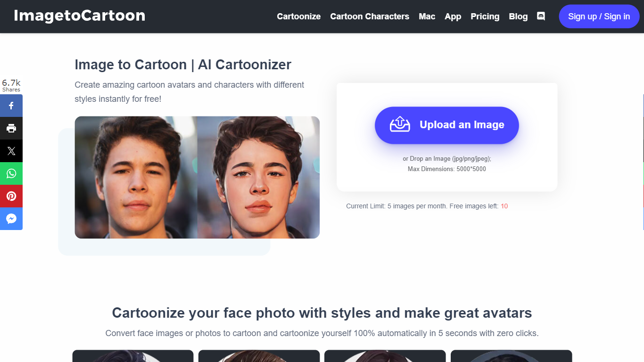Screen dimensions: 644x362
Task: Click the upload tray icon
Action: click(x=400, y=124)
